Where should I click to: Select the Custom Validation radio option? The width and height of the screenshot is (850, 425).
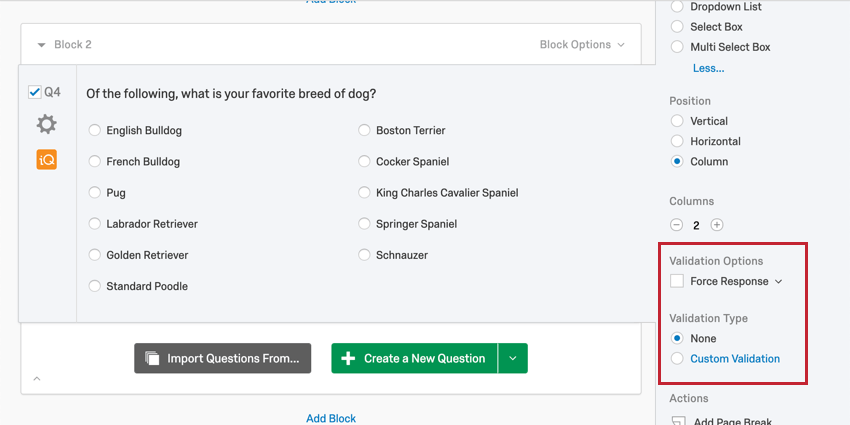pos(677,358)
